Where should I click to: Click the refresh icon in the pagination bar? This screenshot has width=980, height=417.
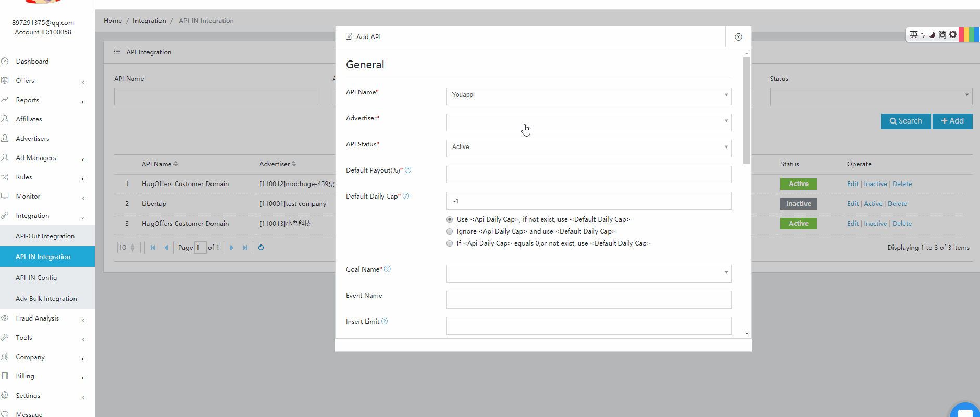tap(261, 248)
